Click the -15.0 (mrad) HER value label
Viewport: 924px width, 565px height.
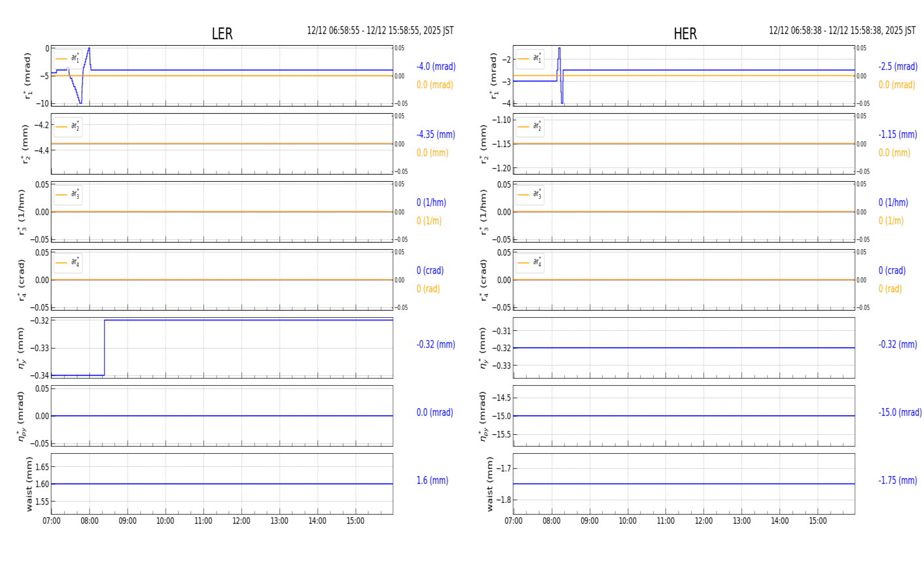(900, 413)
